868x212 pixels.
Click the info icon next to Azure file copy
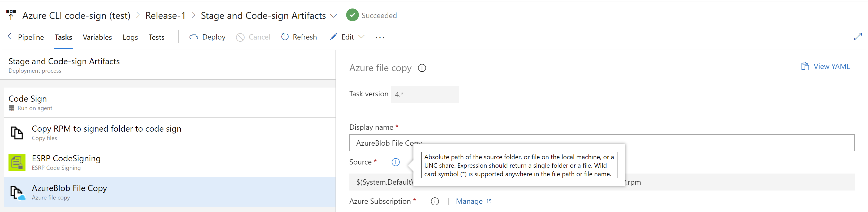[422, 68]
